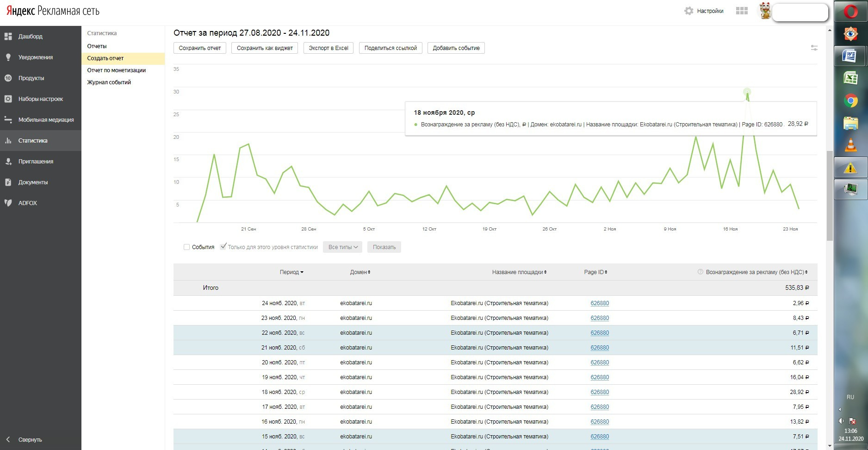Toggle 'Только для этого уровня статистики' checkbox
The height and width of the screenshot is (450, 868).
point(223,247)
